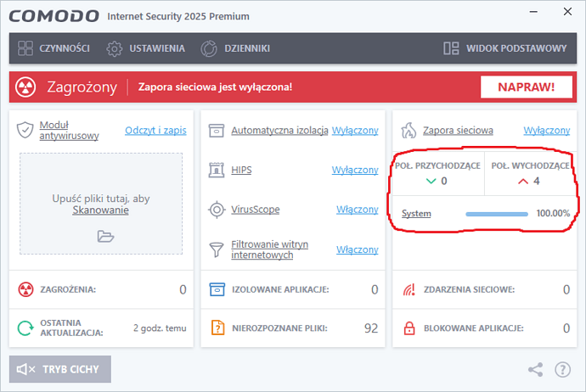Click the ZAGROŻENIA threats icon

[25, 289]
